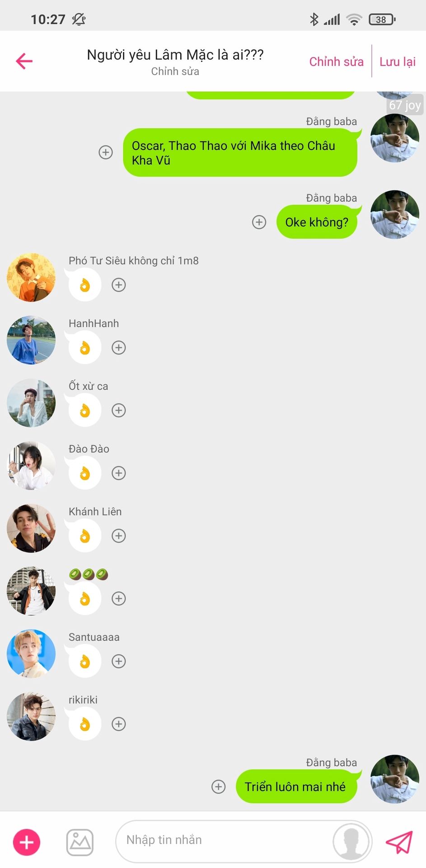Send message with paper plane icon
The height and width of the screenshot is (868, 426).
point(399,842)
